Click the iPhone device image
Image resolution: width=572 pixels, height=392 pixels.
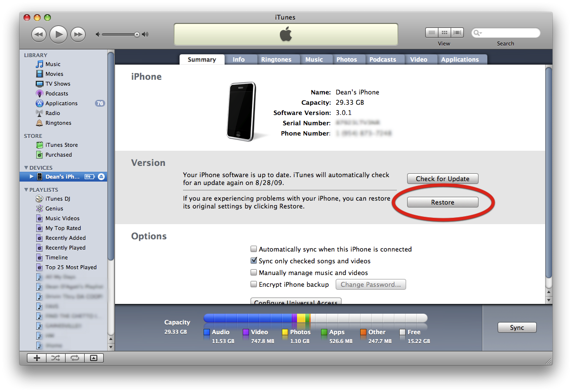click(x=241, y=112)
